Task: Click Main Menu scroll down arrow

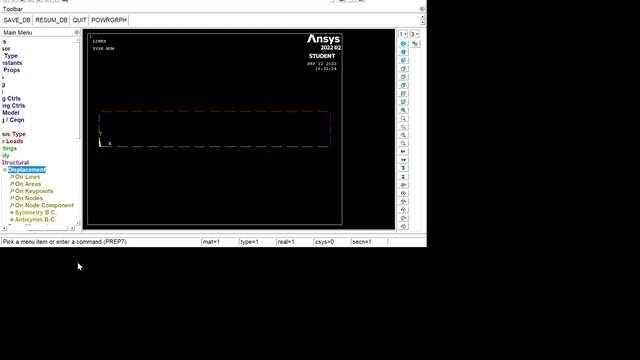Action: tap(78, 222)
